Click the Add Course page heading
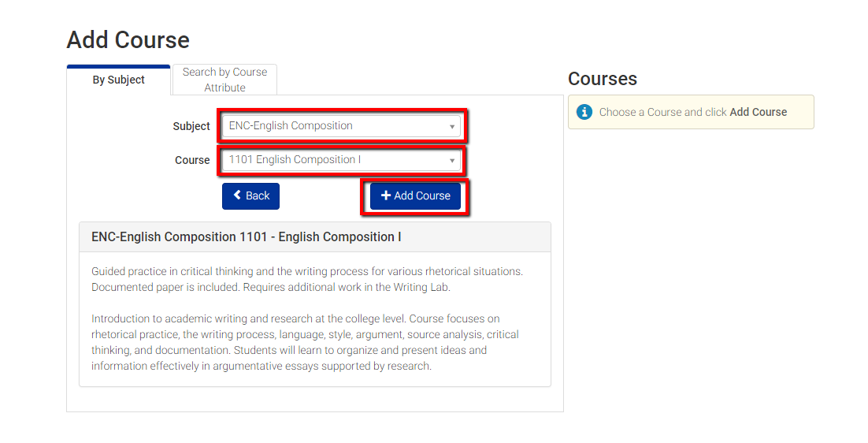The width and height of the screenshot is (868, 443). click(128, 40)
